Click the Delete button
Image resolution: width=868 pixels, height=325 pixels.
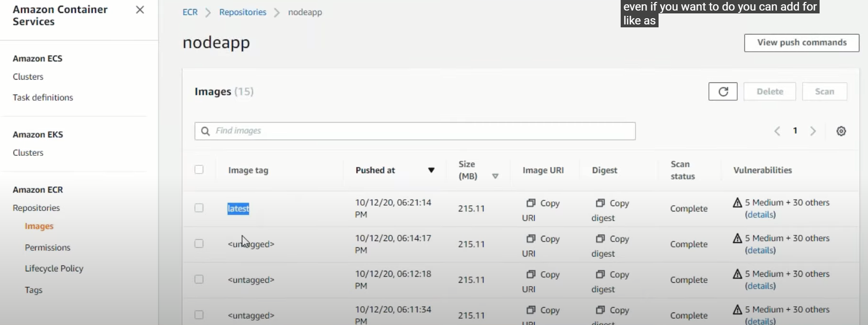pyautogui.click(x=770, y=92)
